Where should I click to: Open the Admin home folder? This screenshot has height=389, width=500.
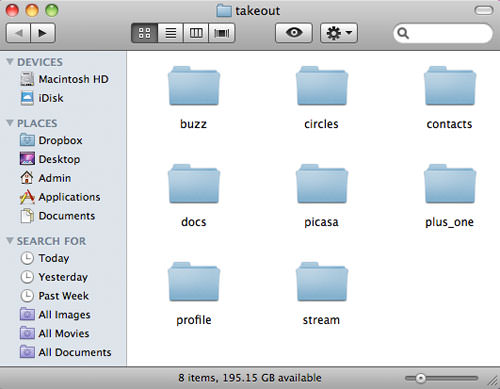[45, 178]
